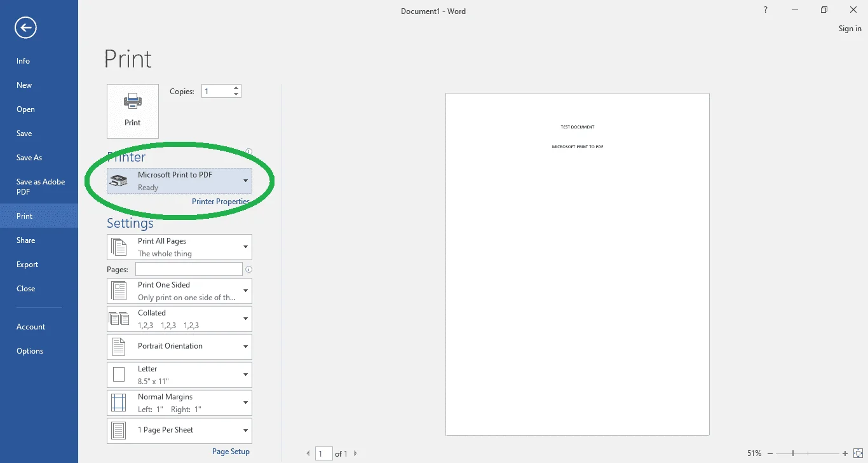Image resolution: width=868 pixels, height=463 pixels.
Task: Open Printer Properties link
Action: click(220, 202)
